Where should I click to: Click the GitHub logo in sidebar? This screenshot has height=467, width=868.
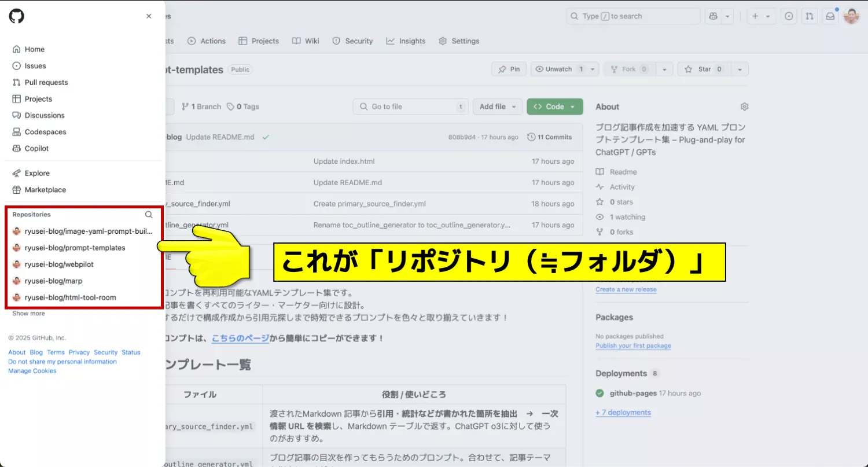pos(17,16)
